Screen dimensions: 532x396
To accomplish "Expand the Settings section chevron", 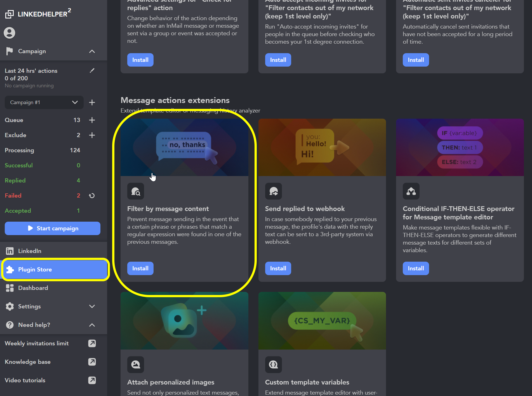I will point(92,306).
